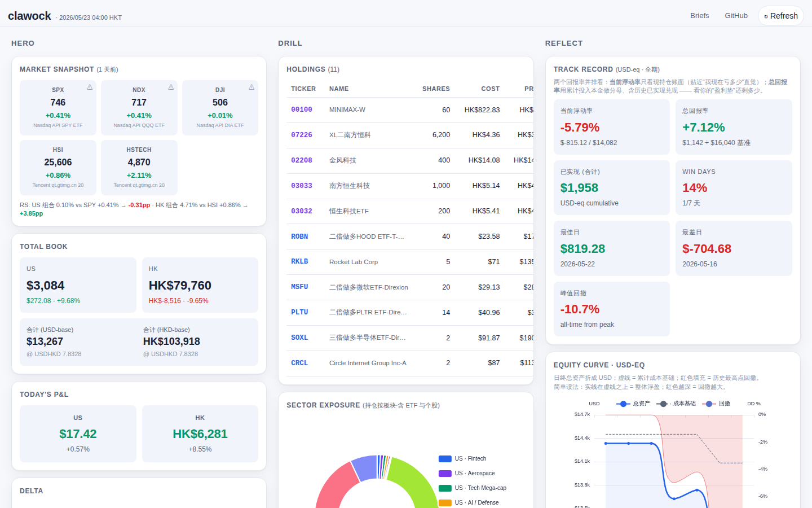
Task: Click today's US P&L $17.42
Action: (78, 434)
